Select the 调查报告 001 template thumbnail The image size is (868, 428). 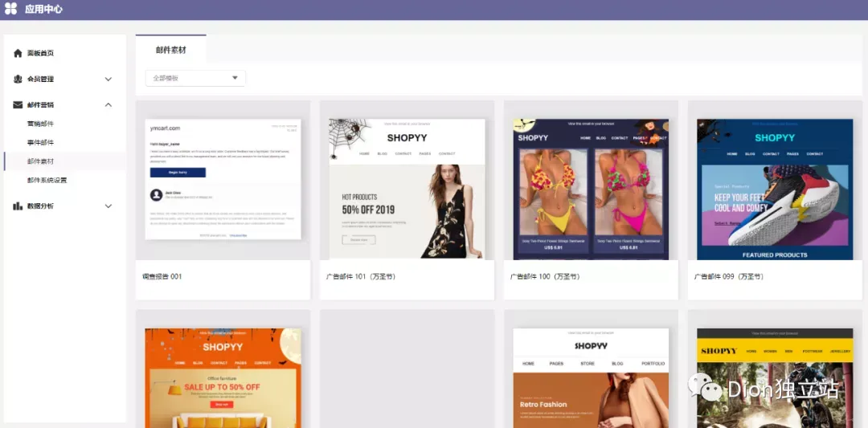click(x=223, y=179)
